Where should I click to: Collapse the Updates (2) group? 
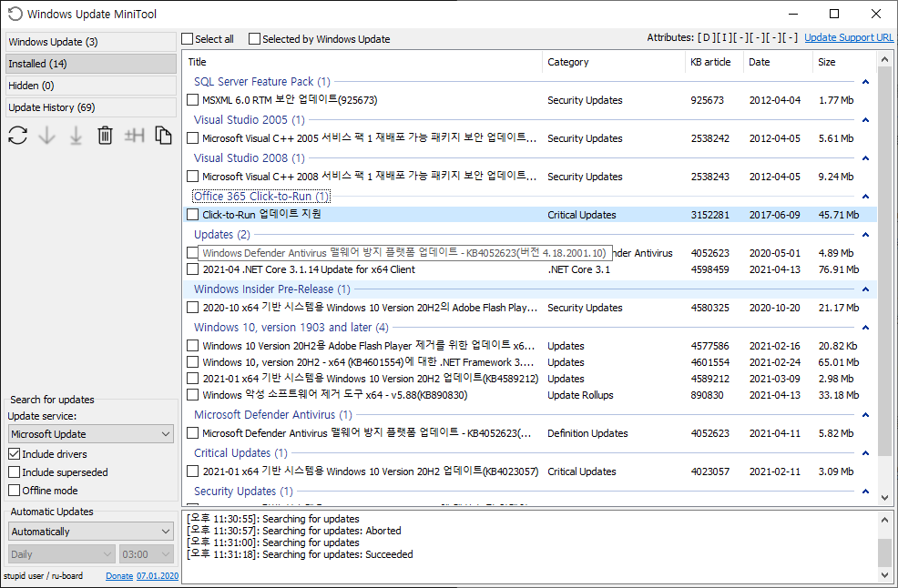point(865,235)
